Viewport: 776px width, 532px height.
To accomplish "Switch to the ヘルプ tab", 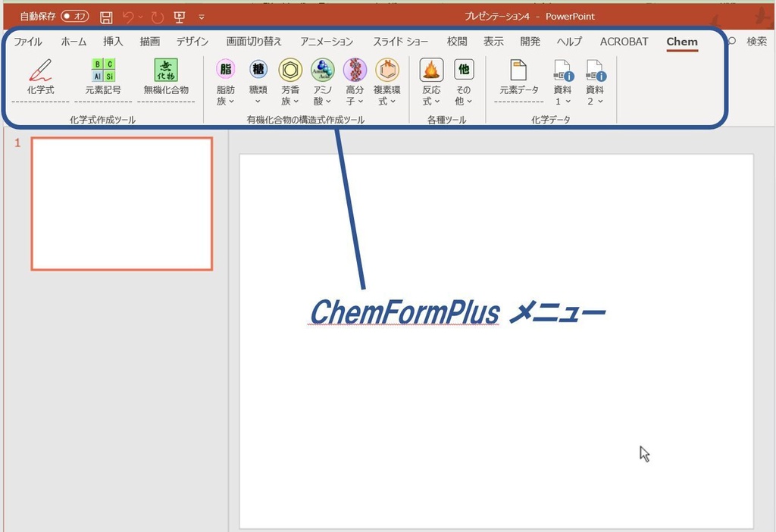I will tap(569, 42).
